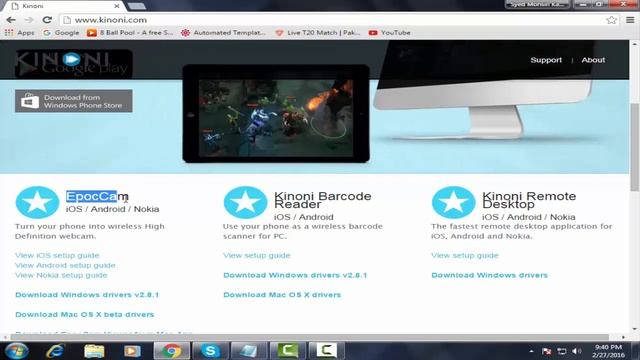Download Mac OS X beta drivers
The image size is (640, 360).
pyautogui.click(x=84, y=314)
